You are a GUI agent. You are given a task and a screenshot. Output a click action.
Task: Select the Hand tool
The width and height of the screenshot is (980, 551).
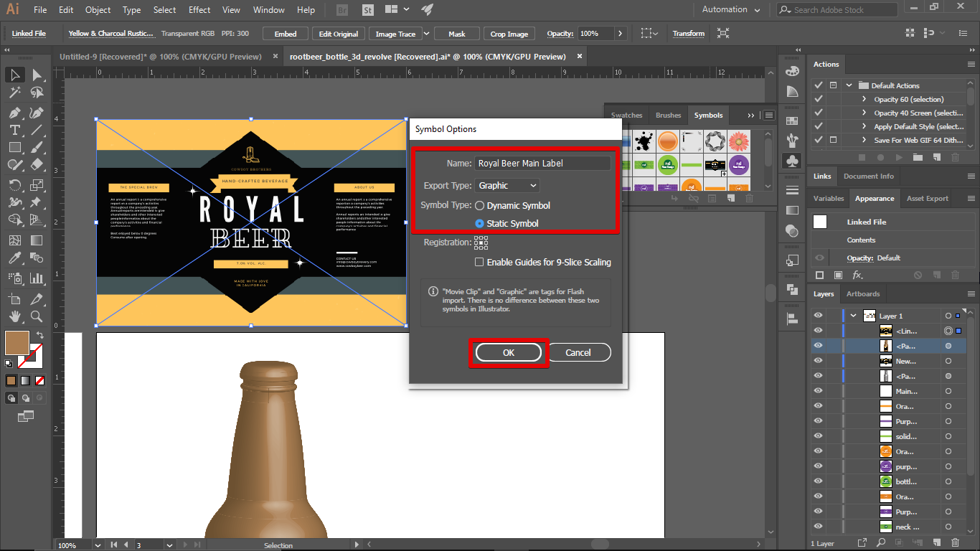point(14,316)
